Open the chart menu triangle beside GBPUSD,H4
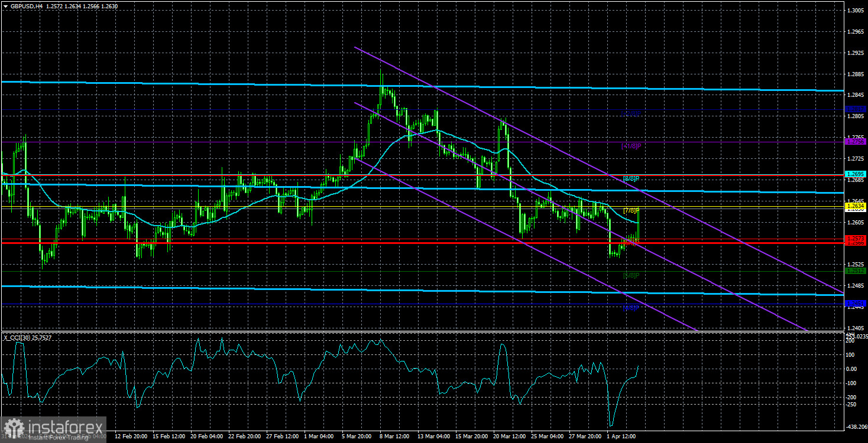 5,6
